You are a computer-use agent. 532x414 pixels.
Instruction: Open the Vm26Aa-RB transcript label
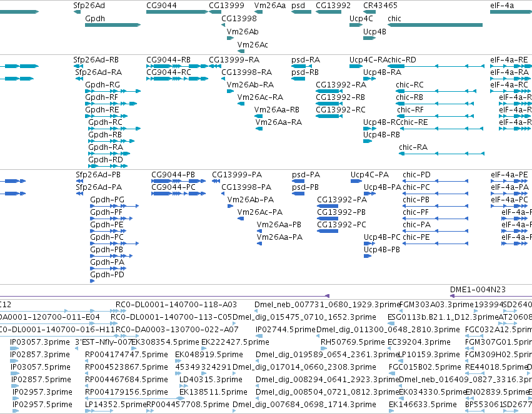point(277,110)
